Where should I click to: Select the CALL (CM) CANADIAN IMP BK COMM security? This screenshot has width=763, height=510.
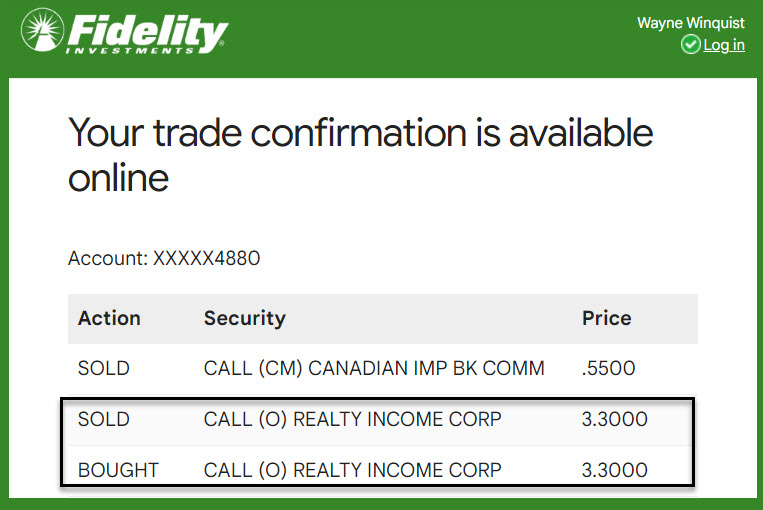point(374,368)
